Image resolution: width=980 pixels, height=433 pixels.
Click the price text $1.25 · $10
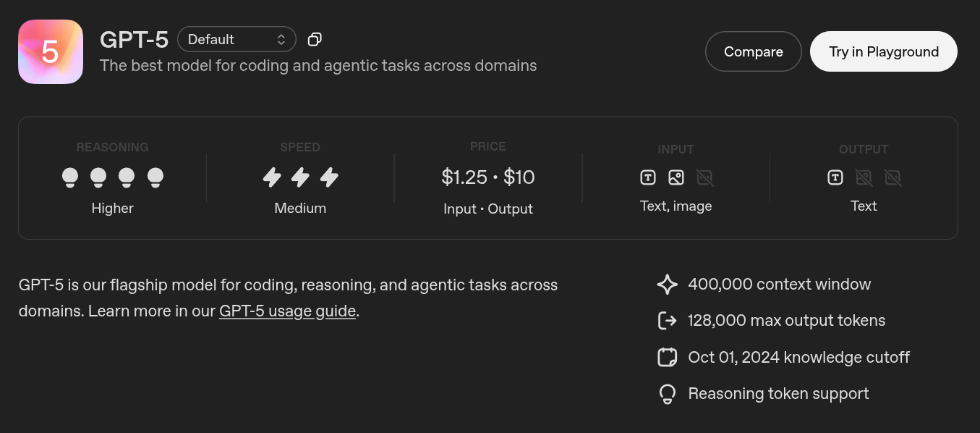pyautogui.click(x=488, y=177)
